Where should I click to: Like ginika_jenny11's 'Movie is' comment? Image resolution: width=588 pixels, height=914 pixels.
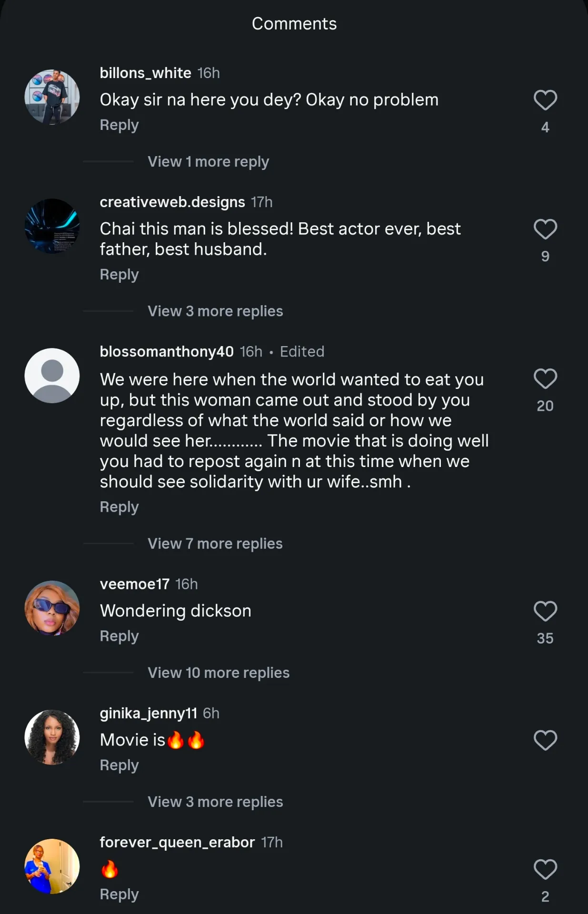coord(545,740)
